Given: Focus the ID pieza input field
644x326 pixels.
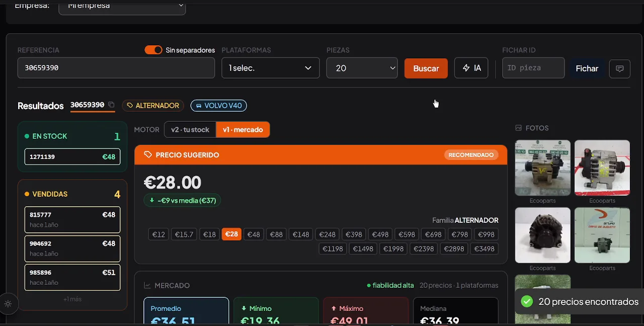Looking at the screenshot, I should coord(533,68).
